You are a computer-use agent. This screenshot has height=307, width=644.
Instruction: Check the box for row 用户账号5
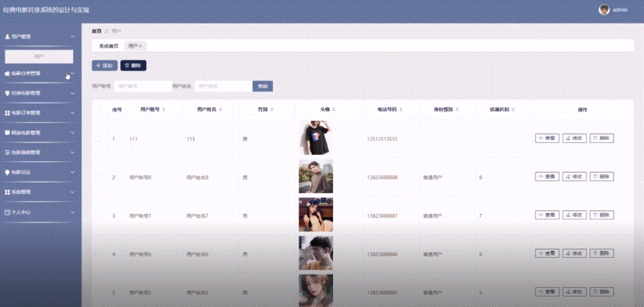pyautogui.click(x=98, y=292)
